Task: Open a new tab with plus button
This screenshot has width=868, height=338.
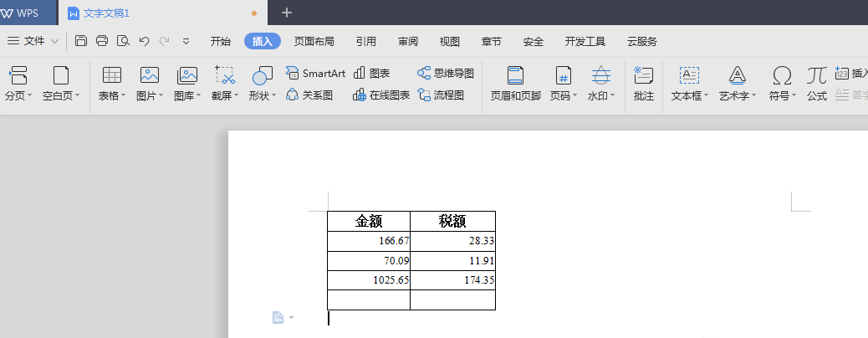Action: [287, 13]
